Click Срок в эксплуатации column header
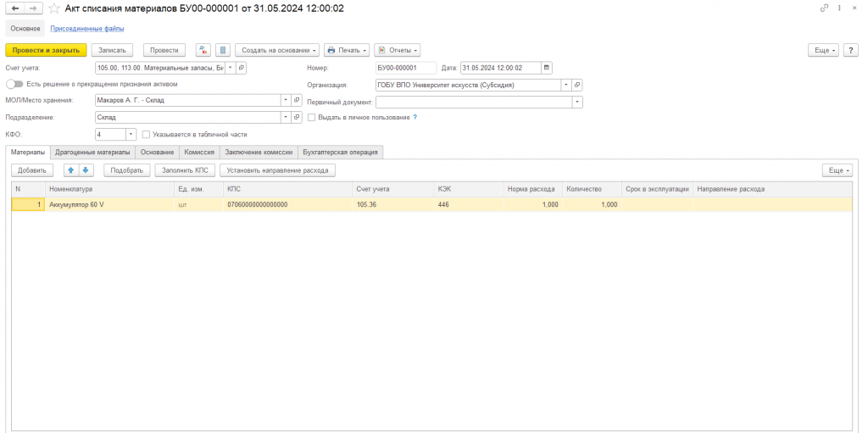 [657, 189]
